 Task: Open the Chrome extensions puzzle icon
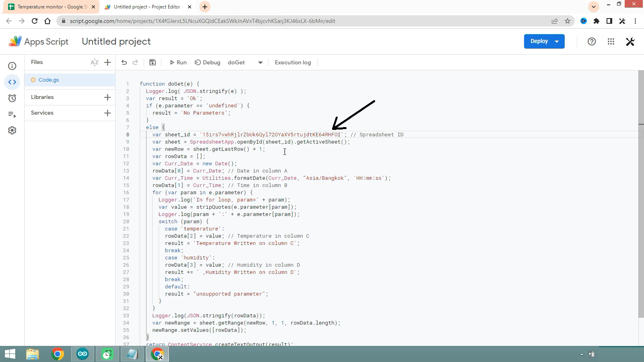597,21
